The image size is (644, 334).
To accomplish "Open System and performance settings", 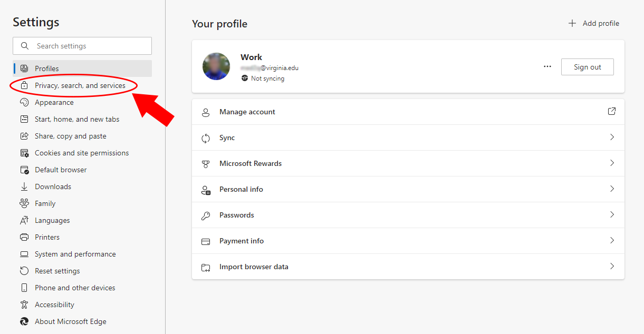I will (x=75, y=254).
